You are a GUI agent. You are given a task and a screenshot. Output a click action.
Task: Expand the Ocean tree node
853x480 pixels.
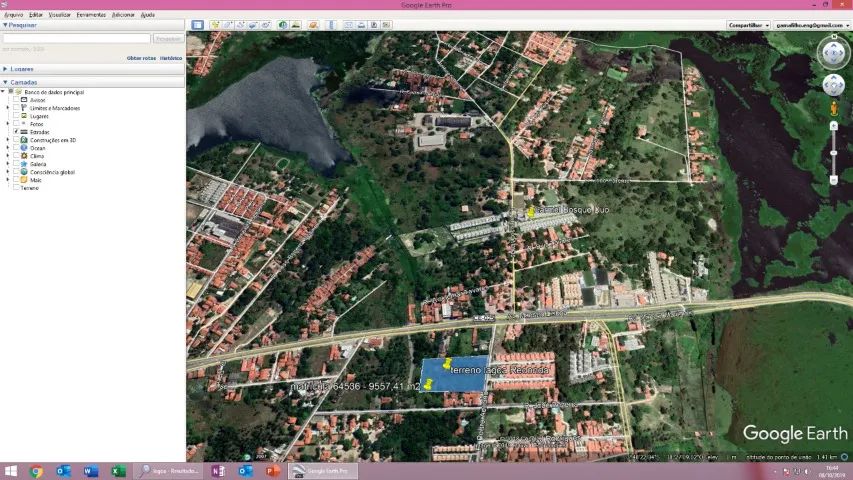point(8,147)
